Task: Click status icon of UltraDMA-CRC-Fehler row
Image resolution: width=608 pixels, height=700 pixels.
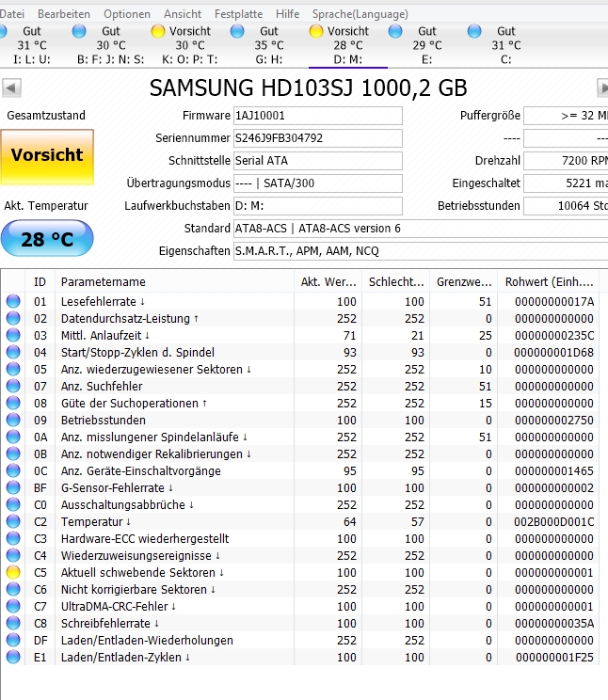Action: click(x=13, y=606)
